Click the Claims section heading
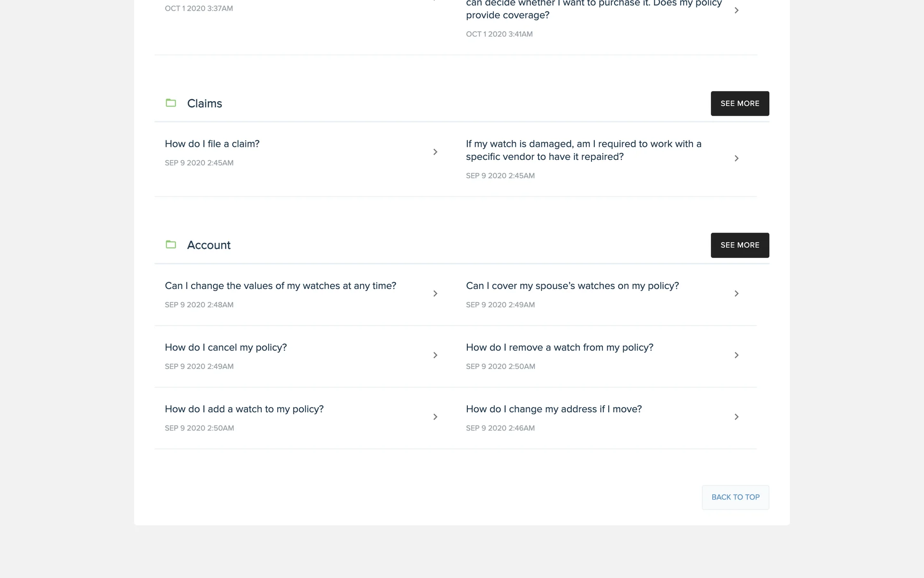This screenshot has width=924, height=578. (205, 104)
